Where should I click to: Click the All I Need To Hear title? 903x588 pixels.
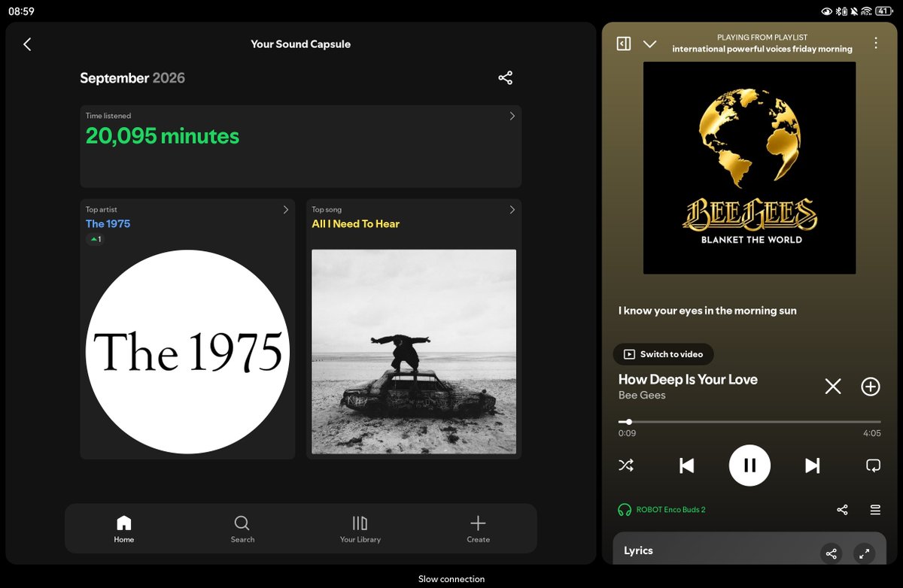pyautogui.click(x=356, y=223)
